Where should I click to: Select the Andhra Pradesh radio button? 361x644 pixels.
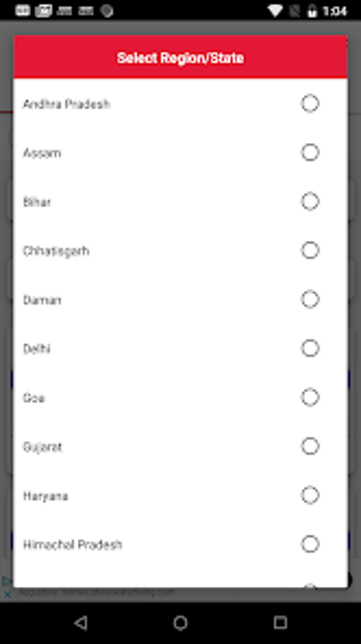coord(310,104)
